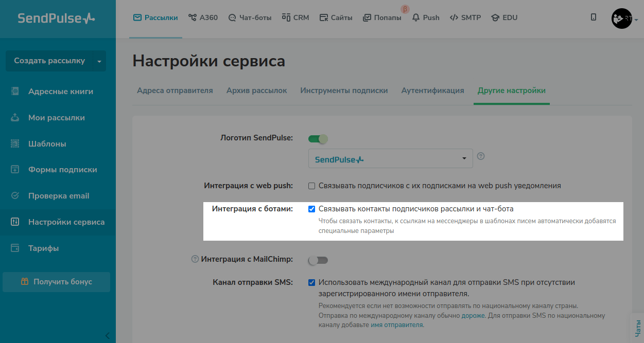
Task: Expand the SendPulse logo selection dropdown
Action: point(390,158)
